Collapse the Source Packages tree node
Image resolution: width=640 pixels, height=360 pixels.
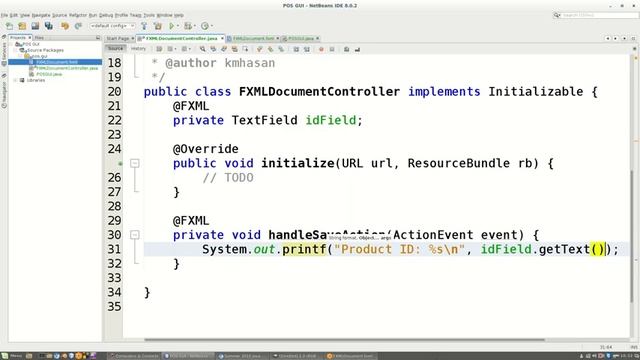[16, 50]
